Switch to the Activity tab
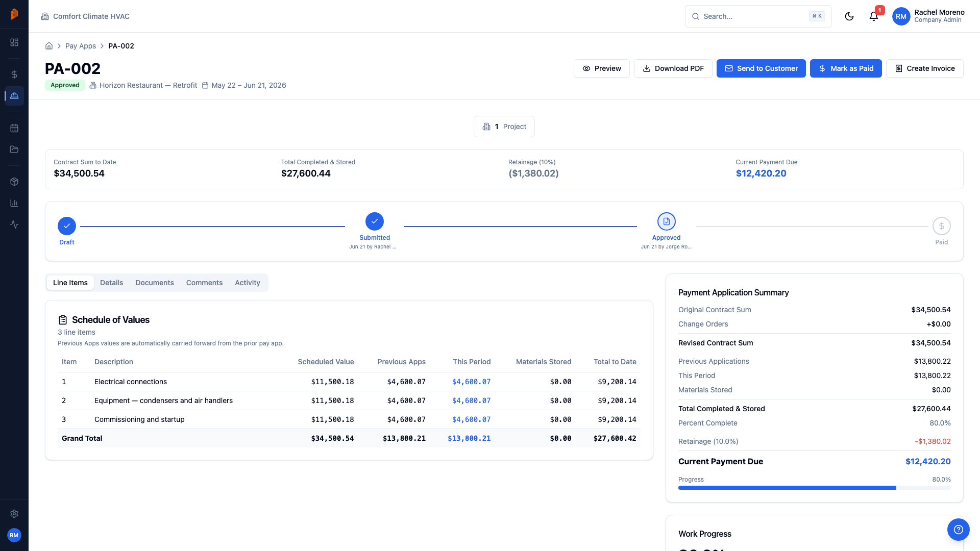The height and width of the screenshot is (551, 980). [x=248, y=283]
